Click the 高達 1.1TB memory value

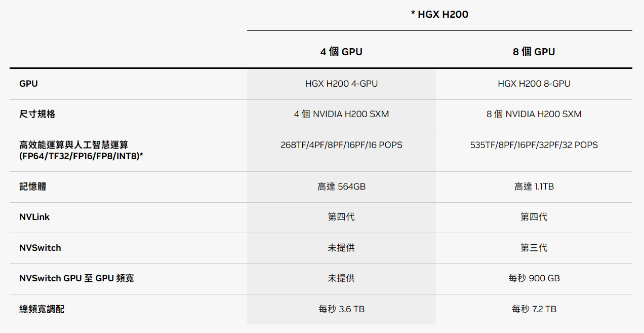[534, 187]
